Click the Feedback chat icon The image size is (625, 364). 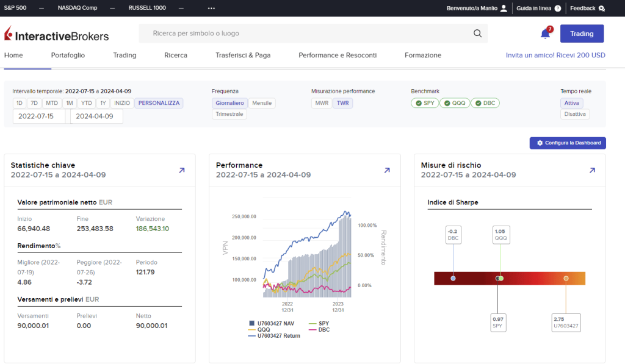(601, 8)
